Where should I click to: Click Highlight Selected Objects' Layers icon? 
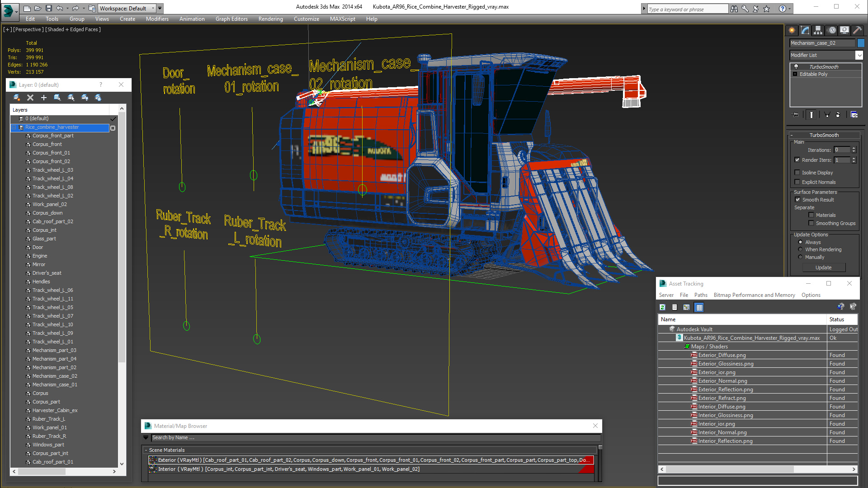point(71,98)
